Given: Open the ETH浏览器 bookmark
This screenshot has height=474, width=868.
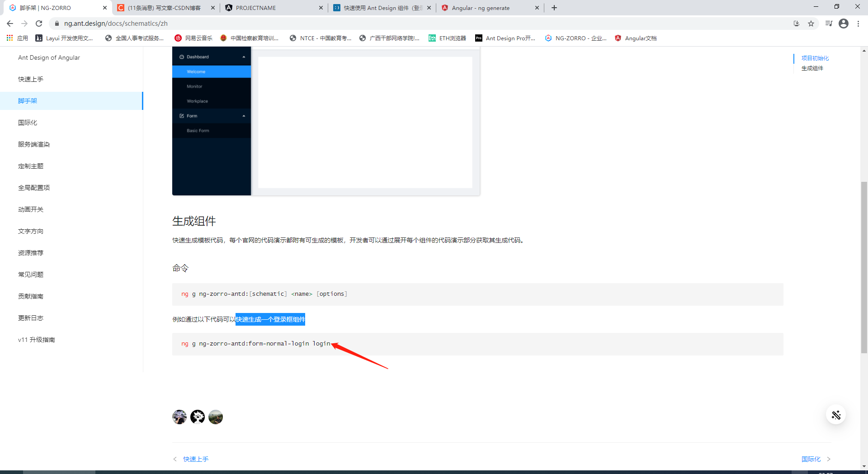Looking at the screenshot, I should pyautogui.click(x=447, y=38).
